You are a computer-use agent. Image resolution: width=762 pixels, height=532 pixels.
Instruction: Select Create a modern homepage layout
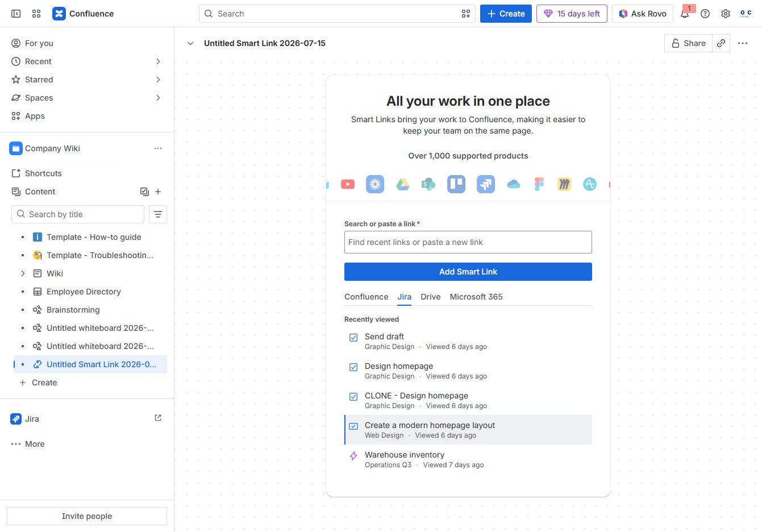(468, 430)
